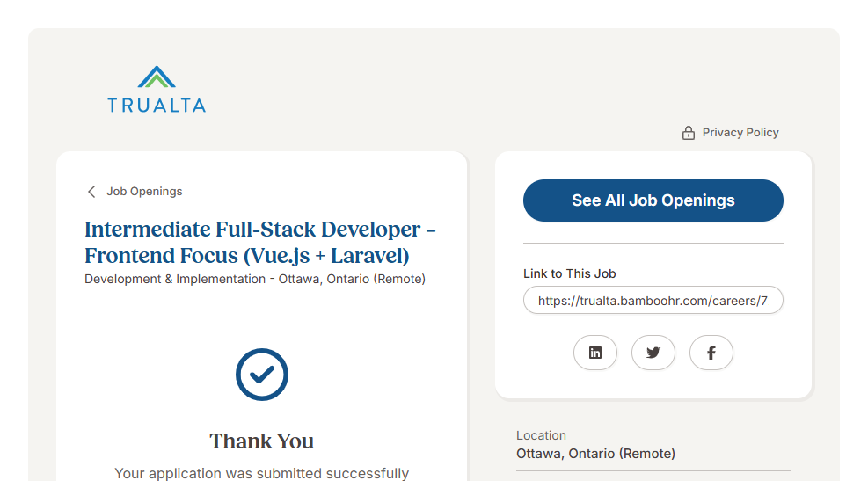Click the Link to This Job label
The width and height of the screenshot is (868, 481).
pos(569,273)
